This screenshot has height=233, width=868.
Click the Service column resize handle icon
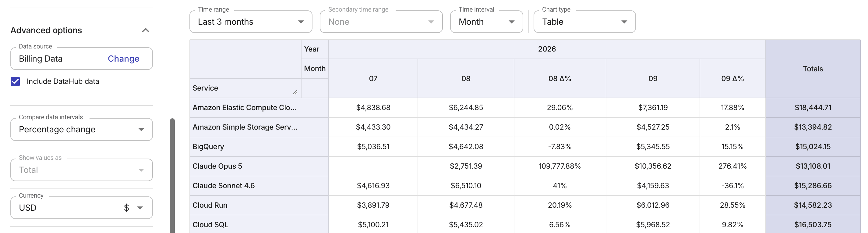click(x=295, y=92)
